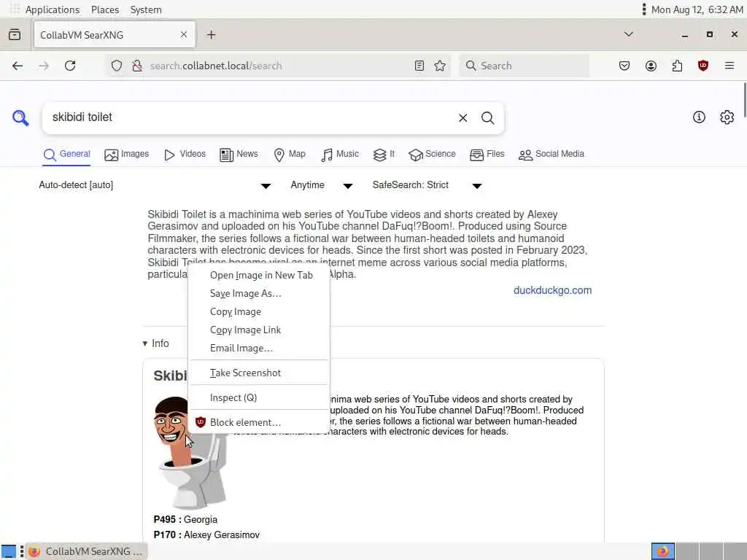Screen dimensions: 747x560
Task: Click the CollabVM SearXNG taskbar entry
Action: coord(86,551)
